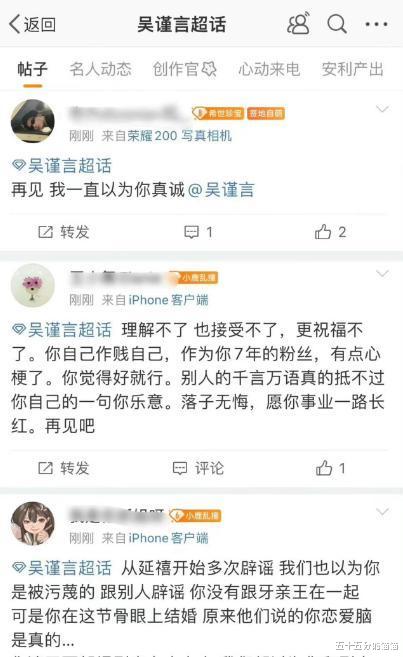This screenshot has height=657, width=403.
Task: Switch to the 心动来电 tab
Action: (x=269, y=69)
